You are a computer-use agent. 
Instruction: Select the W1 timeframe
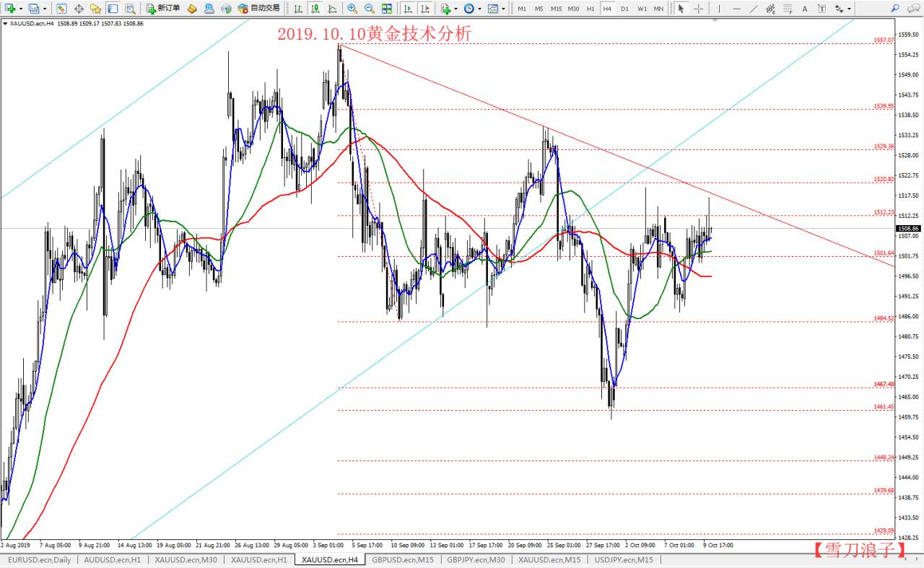[642, 9]
